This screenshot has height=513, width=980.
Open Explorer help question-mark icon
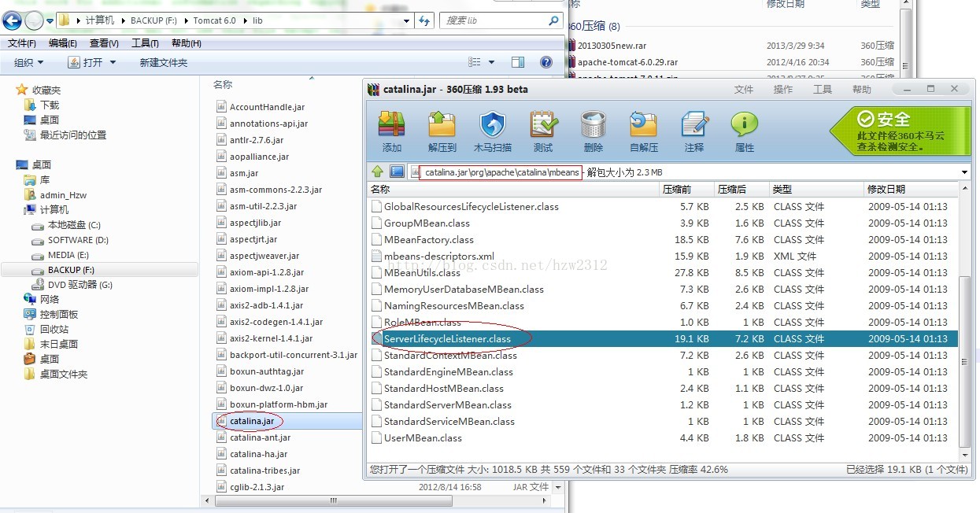(546, 62)
